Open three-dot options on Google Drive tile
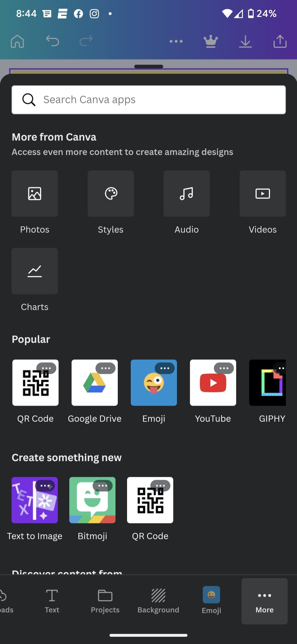 pyautogui.click(x=105, y=368)
